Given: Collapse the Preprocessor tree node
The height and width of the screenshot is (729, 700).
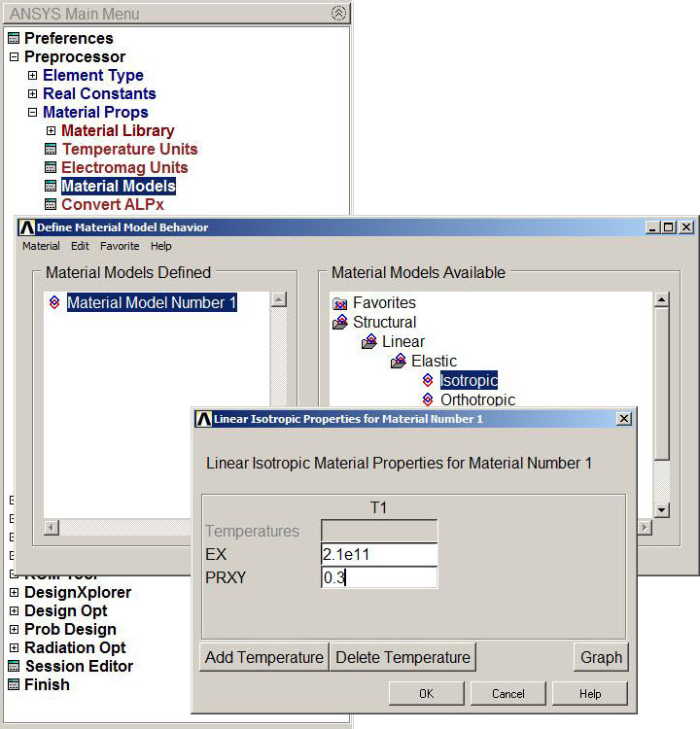Looking at the screenshot, I should pos(14,56).
